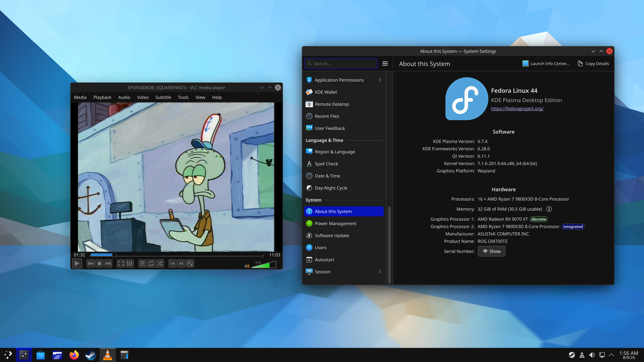Click VLC's previous media button
644x362 pixels.
click(x=91, y=263)
